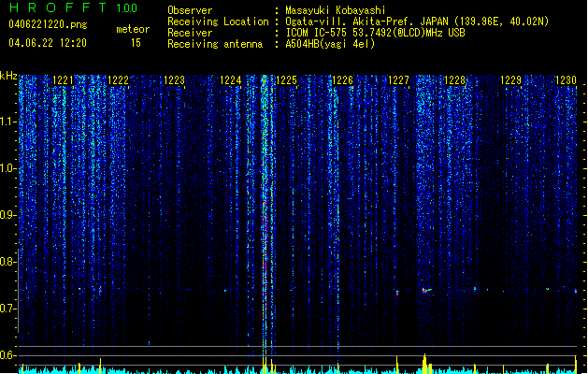Click the 1222 time marker
588x374 pixels.
click(x=118, y=80)
